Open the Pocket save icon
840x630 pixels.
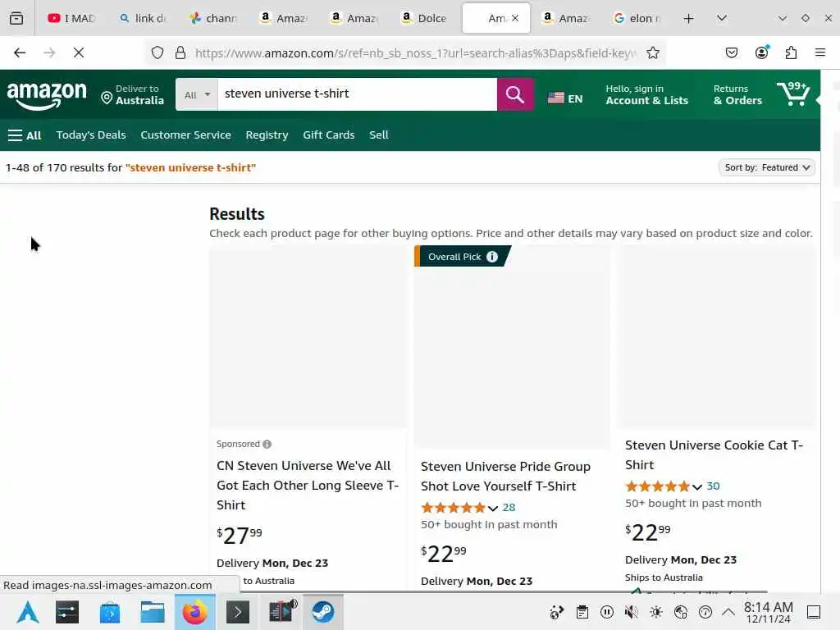[x=731, y=52]
